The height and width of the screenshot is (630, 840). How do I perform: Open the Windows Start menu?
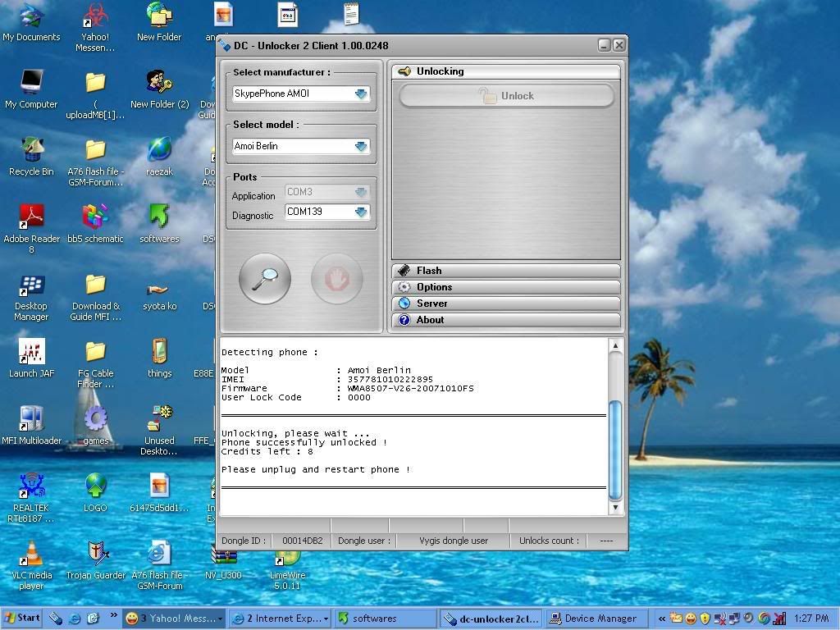pyautogui.click(x=21, y=619)
